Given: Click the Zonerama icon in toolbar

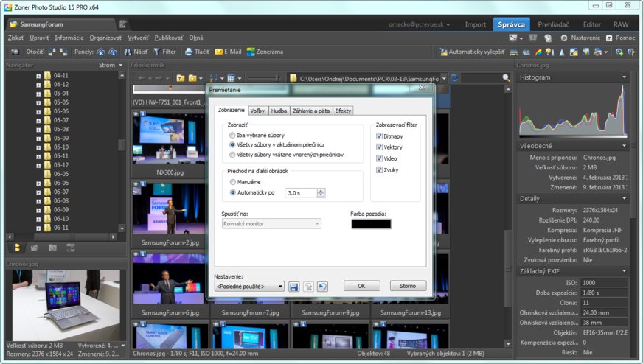Looking at the screenshot, I should [x=251, y=52].
